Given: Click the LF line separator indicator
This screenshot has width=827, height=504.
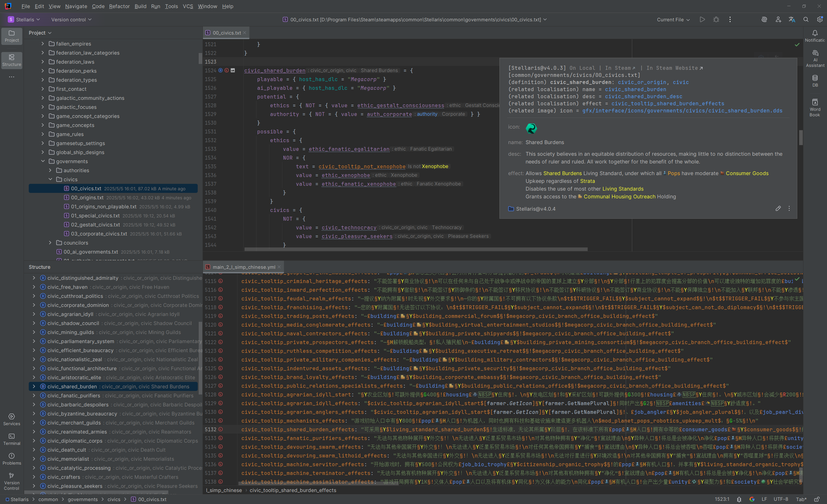Looking at the screenshot, I should [764, 499].
